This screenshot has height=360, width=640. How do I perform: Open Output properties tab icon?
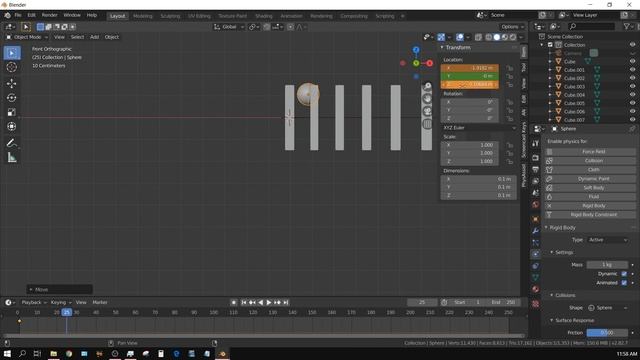click(x=536, y=169)
